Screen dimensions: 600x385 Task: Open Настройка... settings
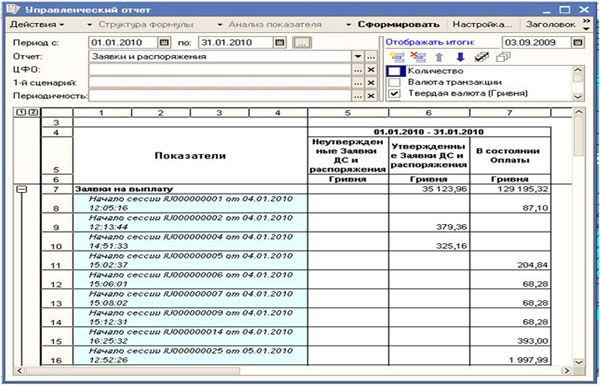[482, 24]
